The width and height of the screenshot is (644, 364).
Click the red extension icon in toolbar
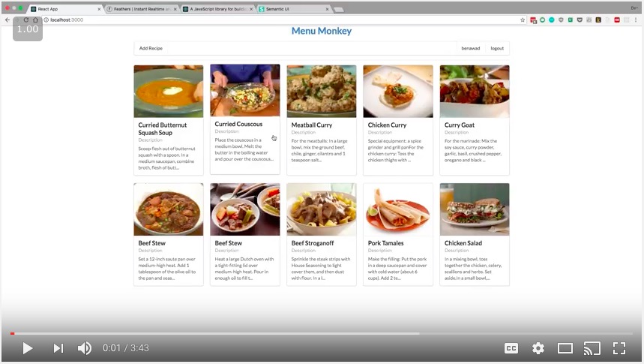click(616, 20)
